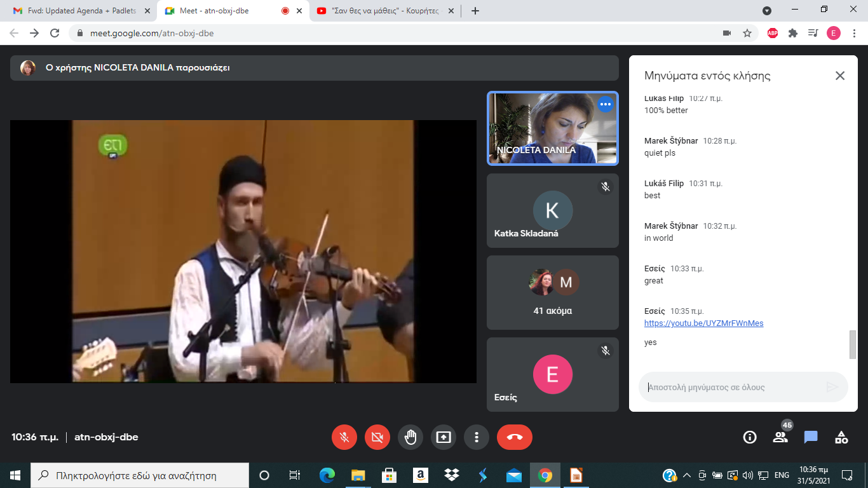Open options on NICOLETA DANILA's tile
Screen dimensions: 868x488
[x=605, y=104]
